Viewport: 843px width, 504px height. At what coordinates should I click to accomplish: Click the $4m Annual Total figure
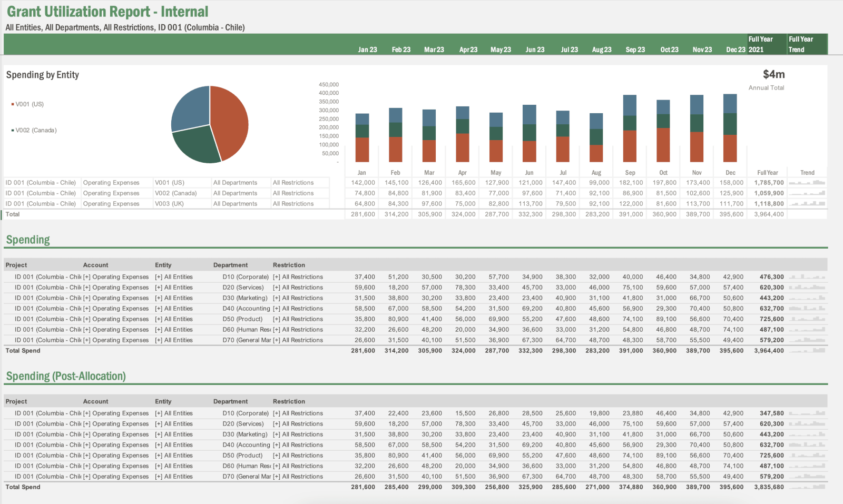click(x=773, y=74)
